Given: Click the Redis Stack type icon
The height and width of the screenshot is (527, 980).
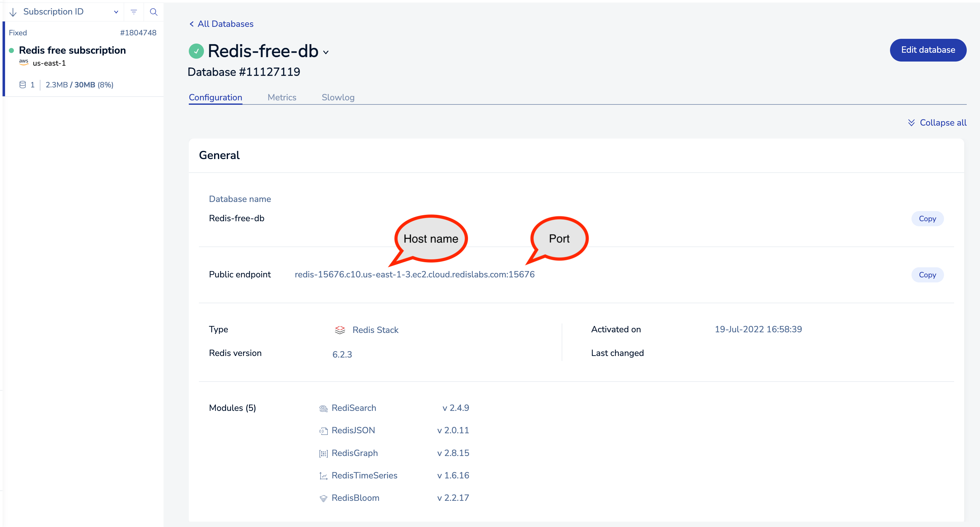Looking at the screenshot, I should click(x=339, y=330).
